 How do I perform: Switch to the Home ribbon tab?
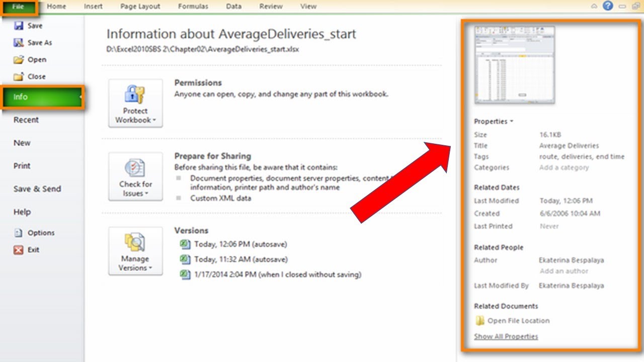[x=56, y=7]
